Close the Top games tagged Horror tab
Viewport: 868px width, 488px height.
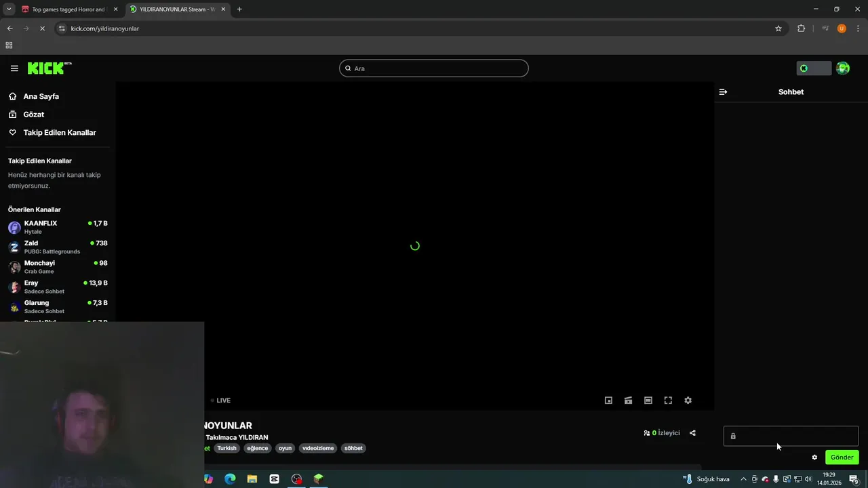(x=115, y=9)
